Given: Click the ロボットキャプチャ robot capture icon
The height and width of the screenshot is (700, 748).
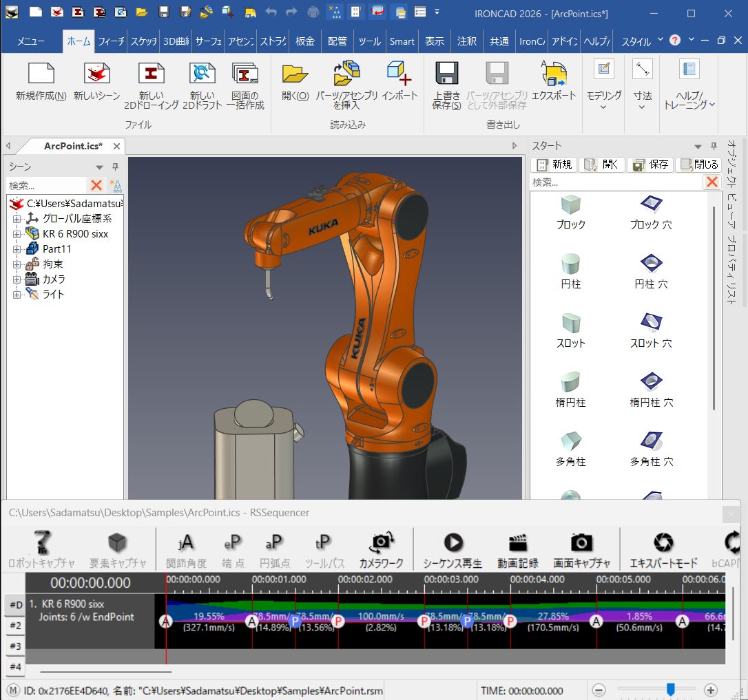Looking at the screenshot, I should (x=42, y=542).
